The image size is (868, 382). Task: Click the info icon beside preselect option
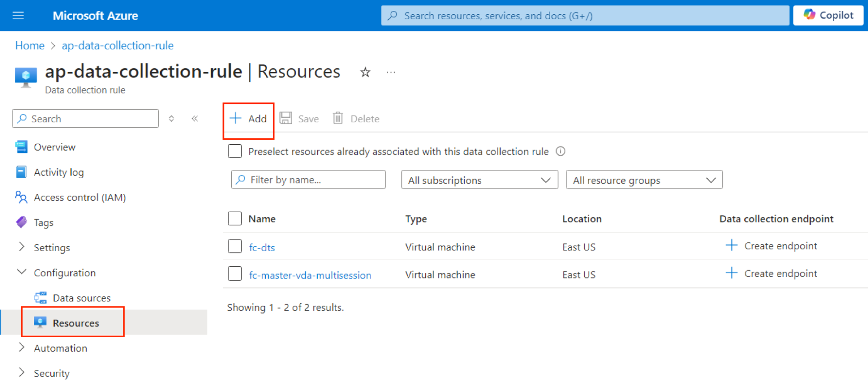[561, 151]
